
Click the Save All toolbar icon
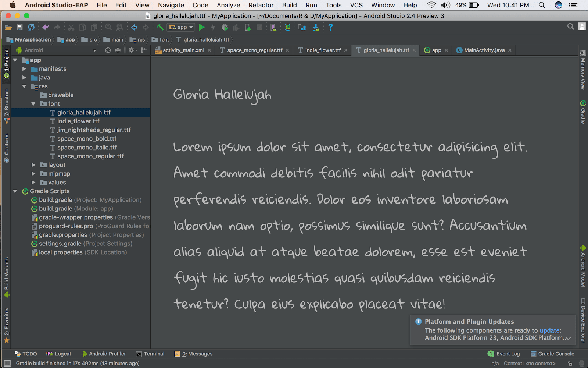pos(20,27)
